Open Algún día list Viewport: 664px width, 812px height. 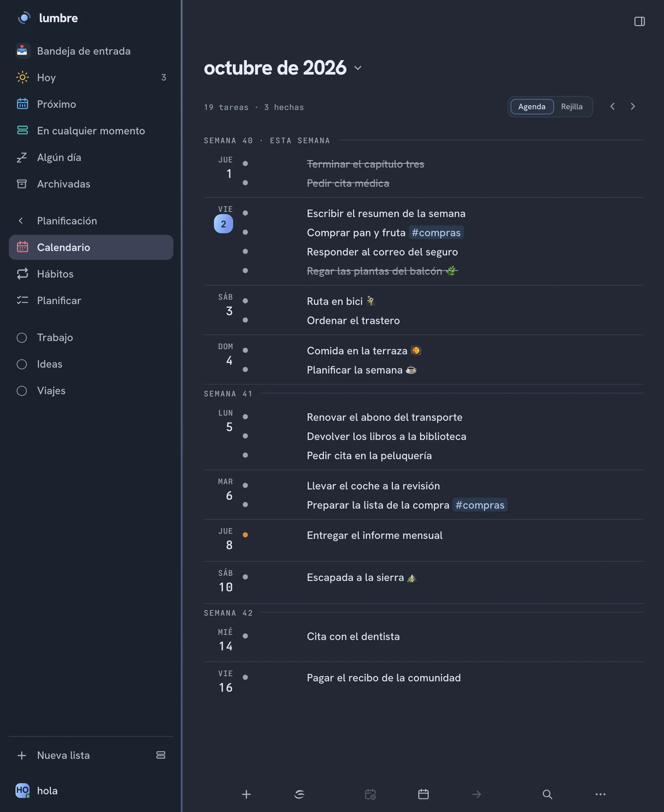tap(91, 157)
